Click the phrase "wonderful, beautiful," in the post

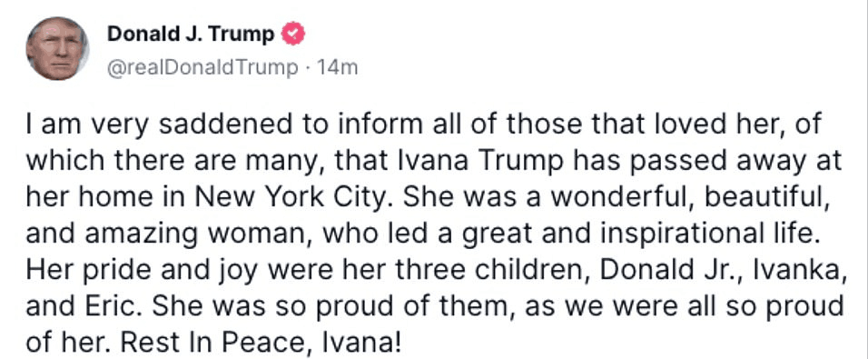[688, 198]
